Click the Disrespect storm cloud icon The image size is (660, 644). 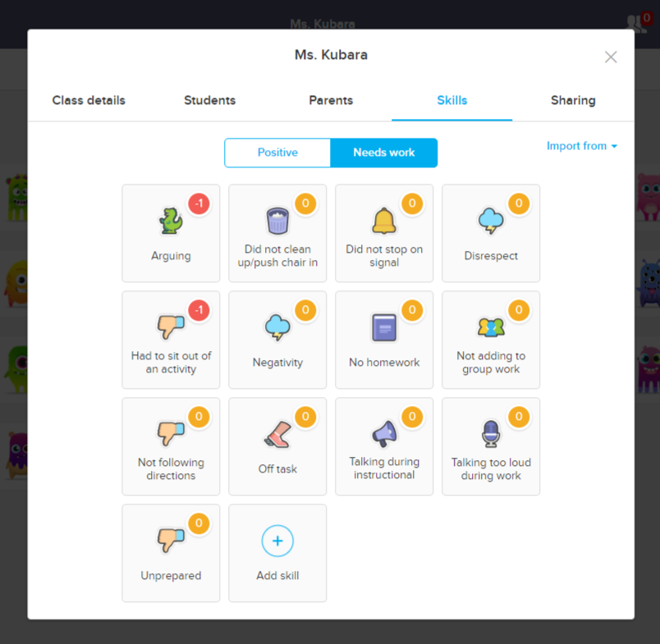[x=490, y=218]
